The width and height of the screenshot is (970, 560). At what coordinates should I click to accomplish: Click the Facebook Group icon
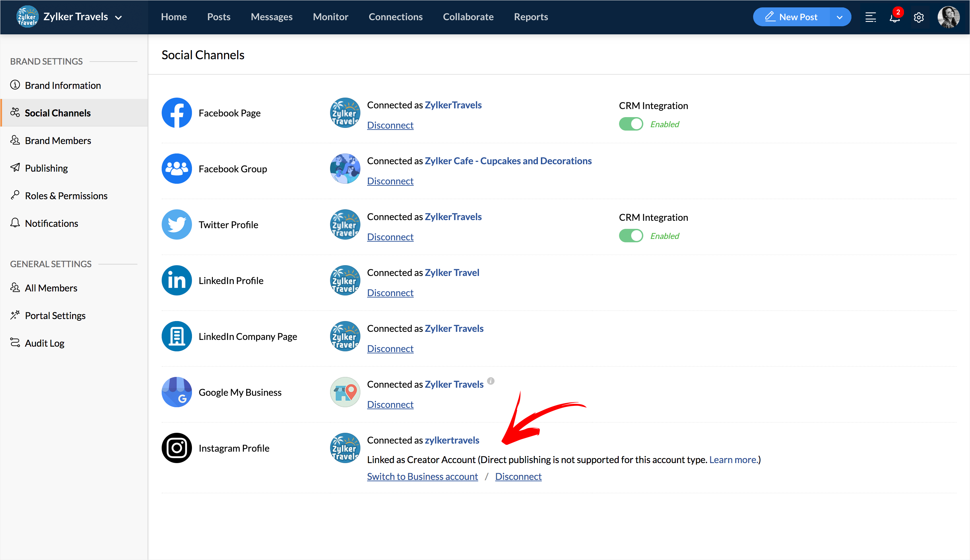(177, 169)
